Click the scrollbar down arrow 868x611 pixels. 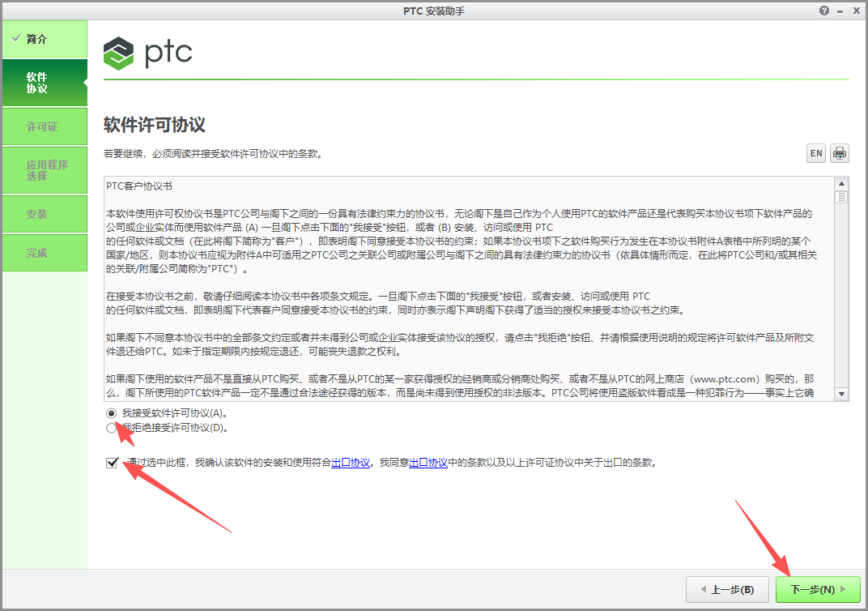[842, 393]
